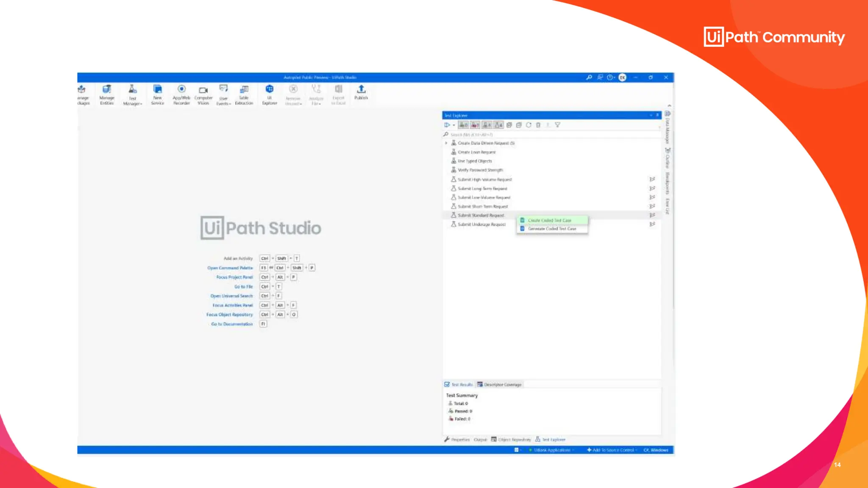Open the run tests dropdown arrow

(x=454, y=125)
